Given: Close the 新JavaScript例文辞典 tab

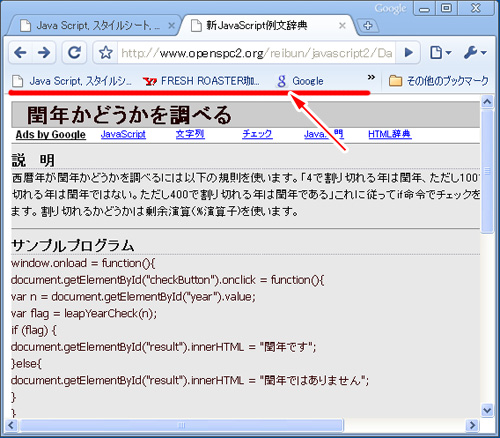Looking at the screenshot, I should tap(342, 26).
